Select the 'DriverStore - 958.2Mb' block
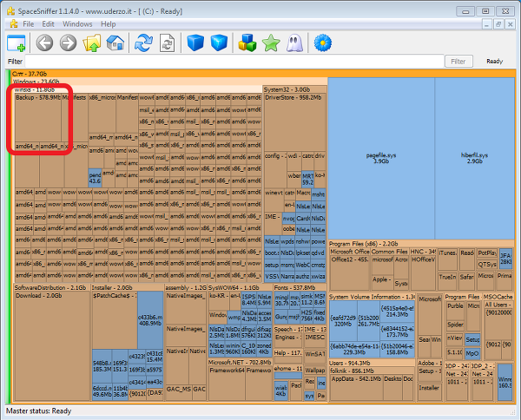Viewport: 521px width, 420px height. (294, 122)
